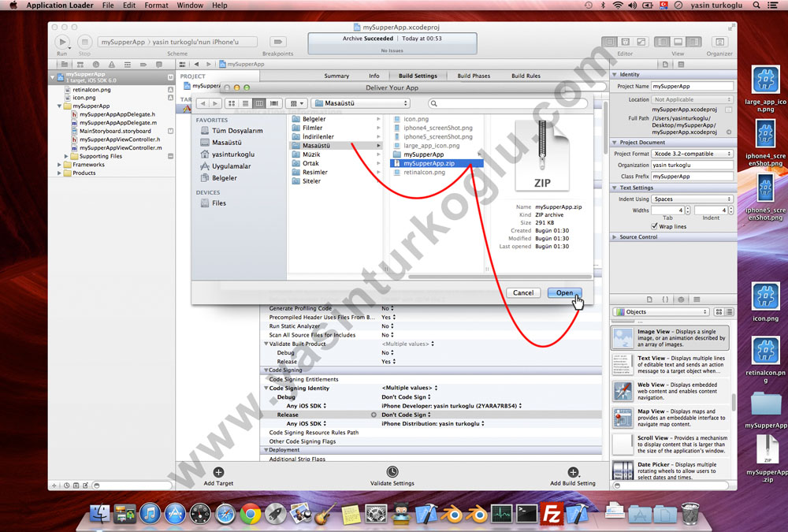The image size is (788, 532).
Task: Click the Cancel button
Action: point(523,292)
